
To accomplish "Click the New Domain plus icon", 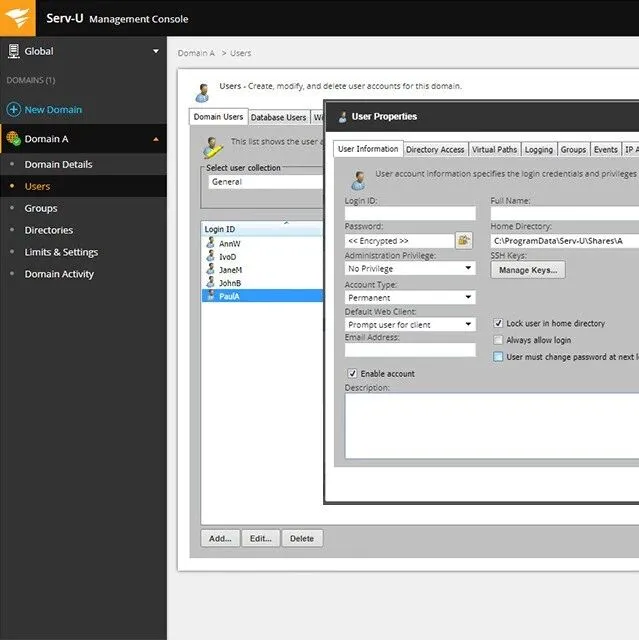I will [13, 109].
